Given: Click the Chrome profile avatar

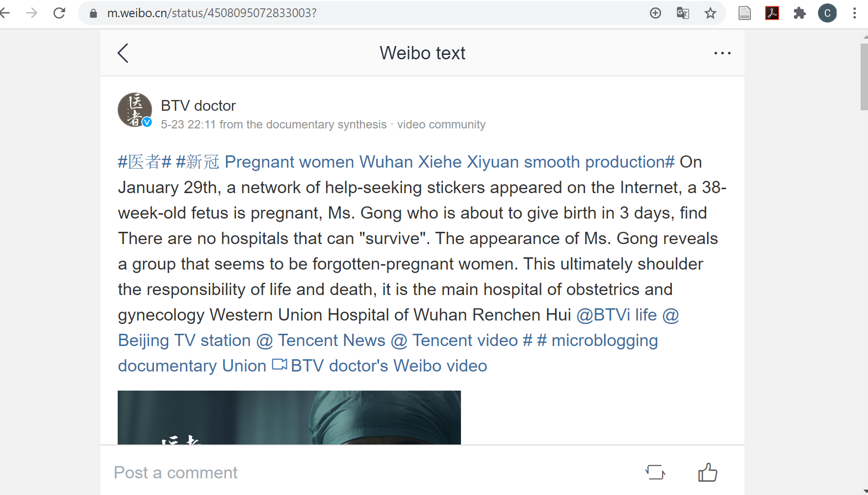Looking at the screenshot, I should tap(827, 13).
